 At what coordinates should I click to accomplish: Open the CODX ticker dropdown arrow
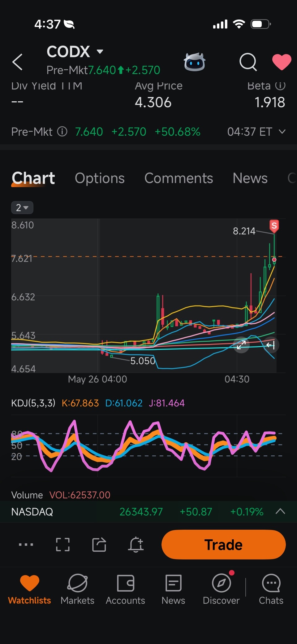tap(100, 51)
